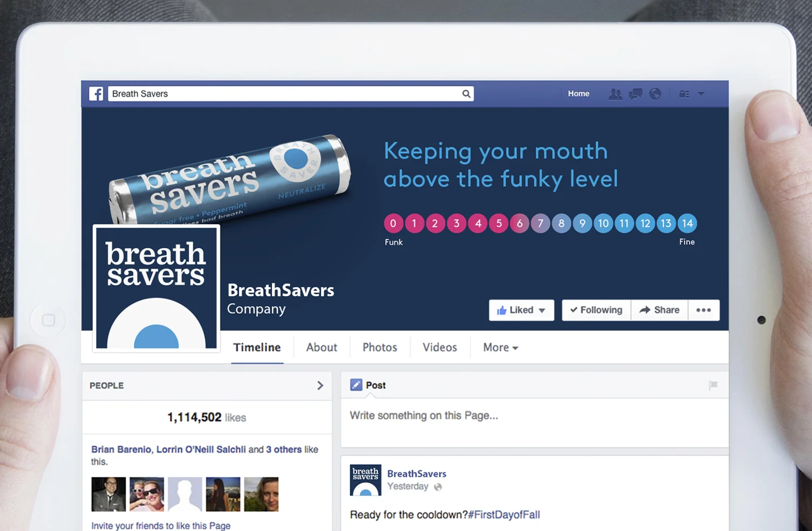812x531 pixels.
Task: Click the Write something on this Page box
Action: click(x=534, y=424)
